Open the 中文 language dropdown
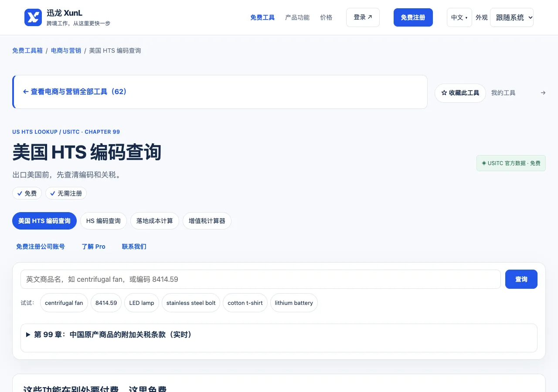The width and height of the screenshot is (558, 392). tap(459, 17)
